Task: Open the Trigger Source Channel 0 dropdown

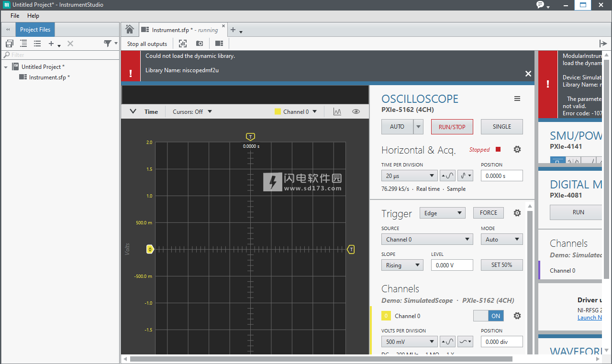Action: point(427,239)
